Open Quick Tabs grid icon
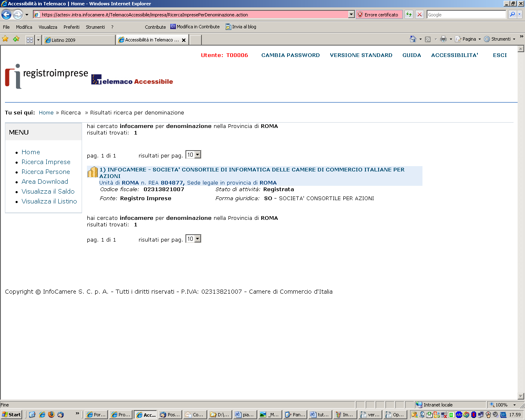This screenshot has width=525, height=420. tap(30, 40)
